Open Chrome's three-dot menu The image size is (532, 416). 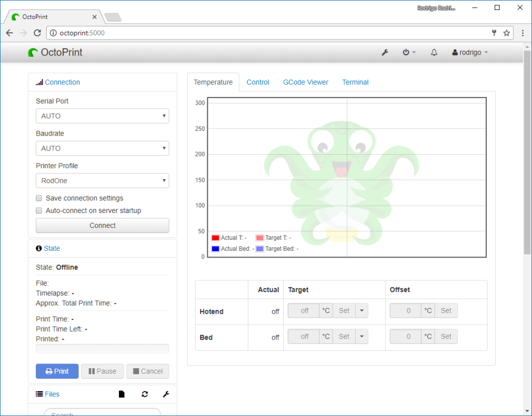point(523,33)
